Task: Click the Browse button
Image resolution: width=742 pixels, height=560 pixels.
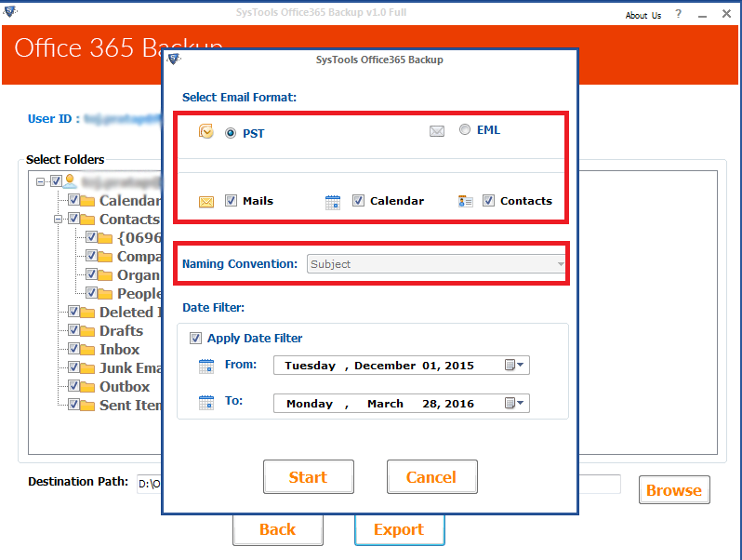Action: pyautogui.click(x=674, y=490)
